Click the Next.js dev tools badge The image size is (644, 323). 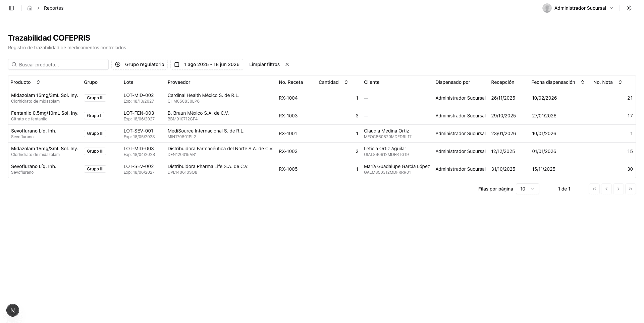pos(13,310)
